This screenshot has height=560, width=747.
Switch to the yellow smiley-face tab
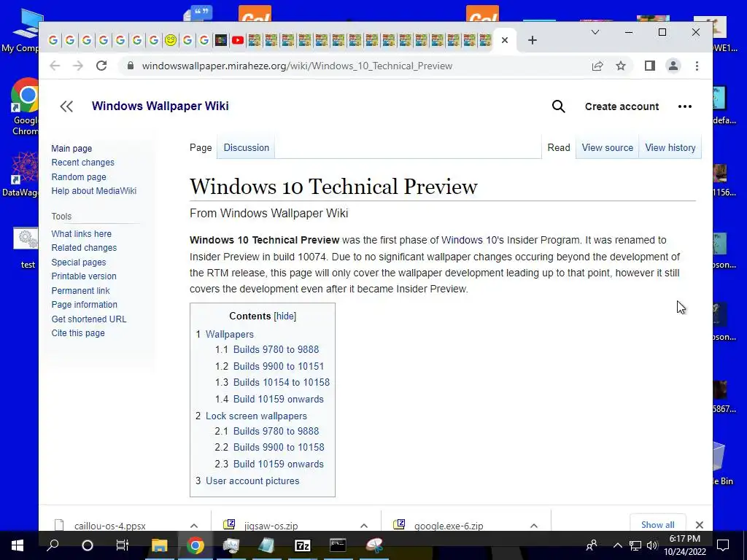point(171,41)
